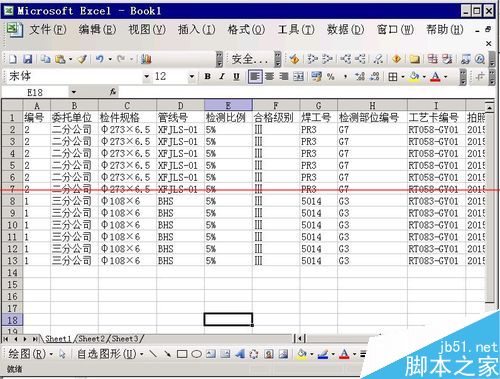Choose the Select Objects pointer tool
Viewport: 500px width, 379px height.
point(62,354)
